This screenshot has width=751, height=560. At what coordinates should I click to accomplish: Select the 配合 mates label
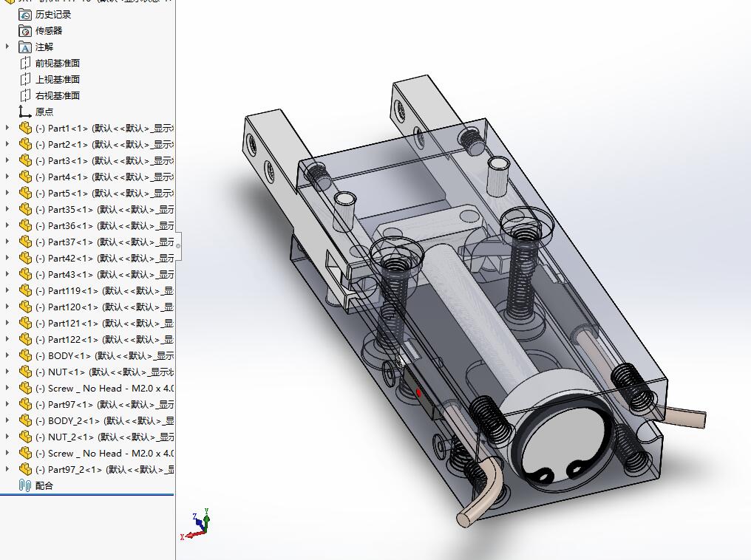click(x=44, y=486)
